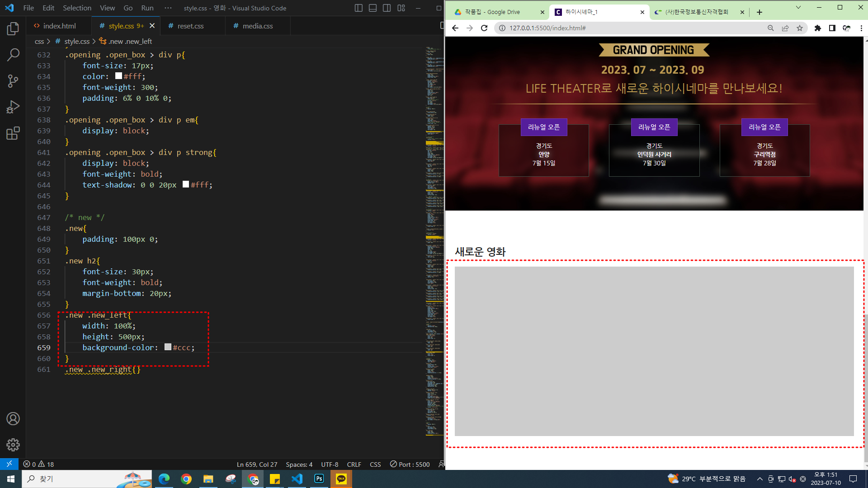The width and height of the screenshot is (868, 488).
Task: Open the Manage gear settings icon
Action: point(13,445)
